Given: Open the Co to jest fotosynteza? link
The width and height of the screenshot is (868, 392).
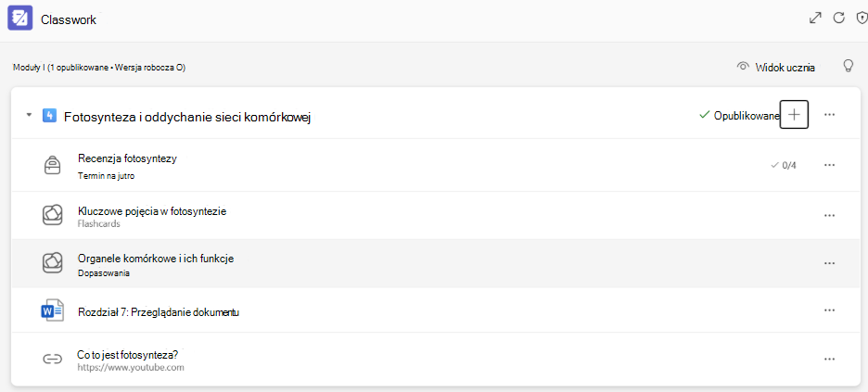Looking at the screenshot, I should [130, 354].
